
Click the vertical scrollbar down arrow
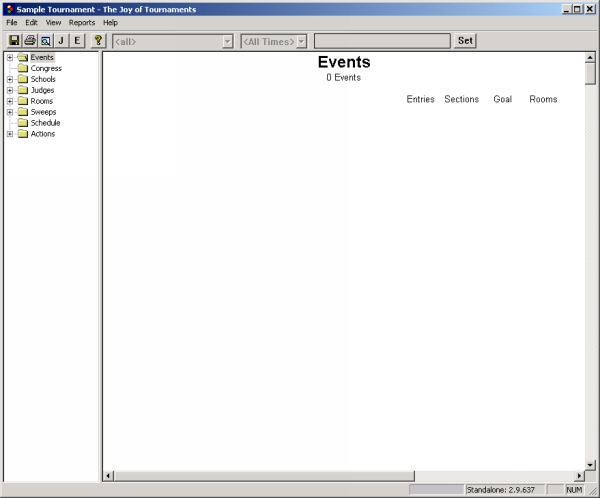pyautogui.click(x=590, y=464)
